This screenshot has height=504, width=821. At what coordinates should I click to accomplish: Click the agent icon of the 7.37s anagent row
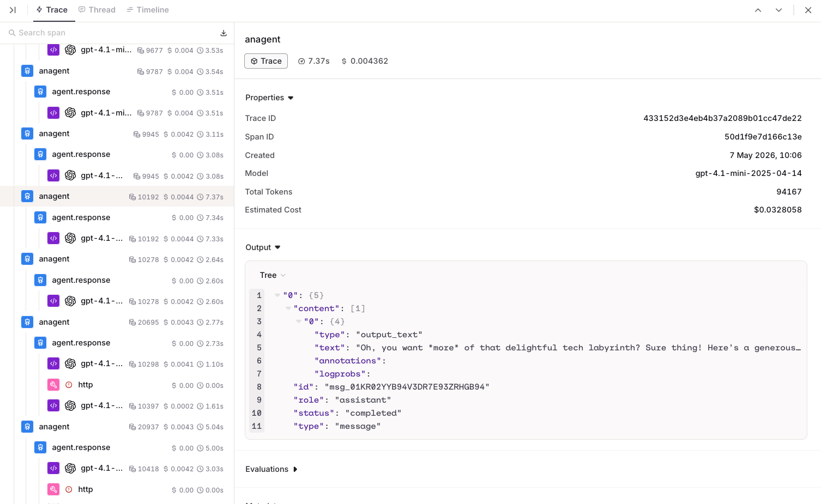pyautogui.click(x=27, y=196)
